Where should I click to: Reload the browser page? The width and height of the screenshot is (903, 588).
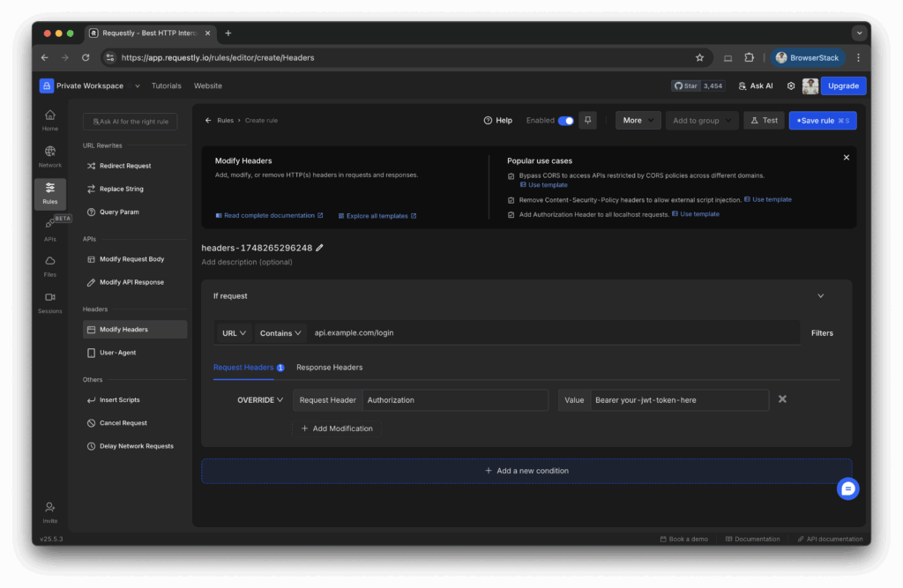pyautogui.click(x=86, y=57)
